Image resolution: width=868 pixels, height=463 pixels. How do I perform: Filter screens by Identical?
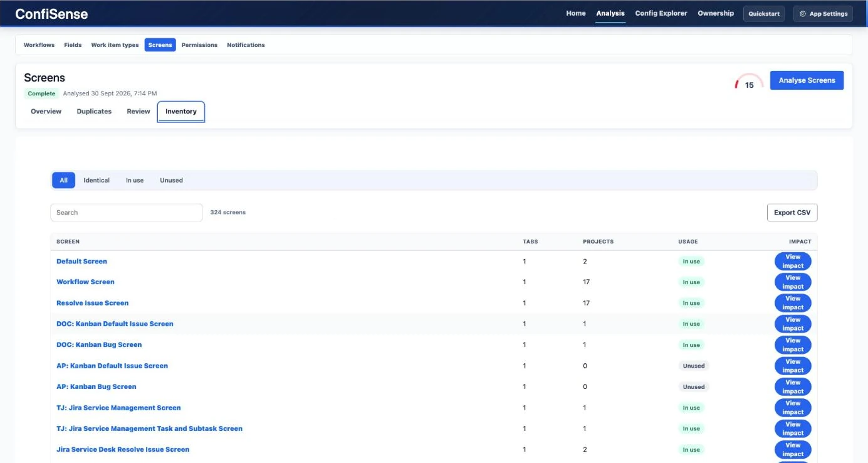(97, 180)
